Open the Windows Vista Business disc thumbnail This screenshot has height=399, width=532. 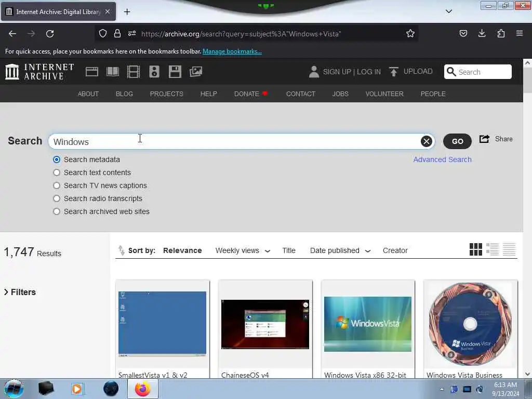coord(470,324)
